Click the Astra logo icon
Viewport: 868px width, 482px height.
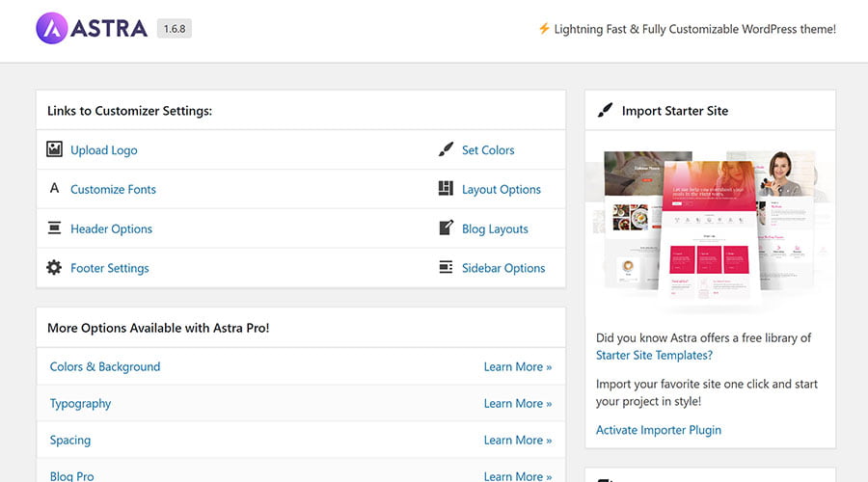[x=52, y=28]
